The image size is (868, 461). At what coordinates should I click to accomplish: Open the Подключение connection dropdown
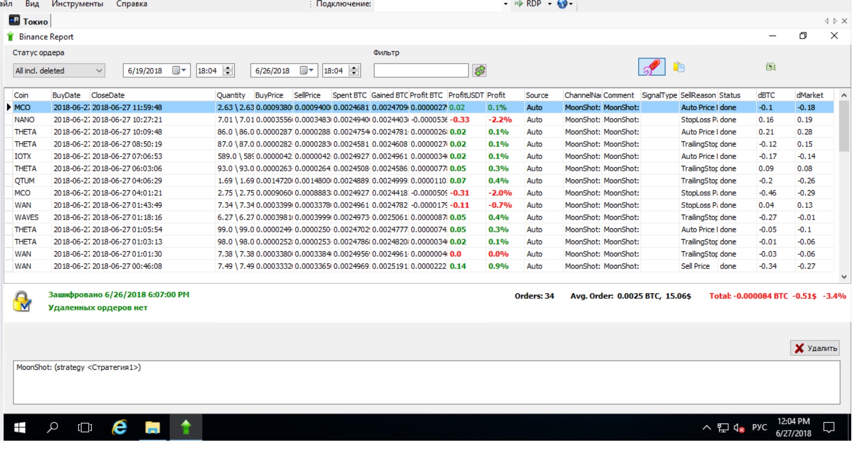(505, 4)
